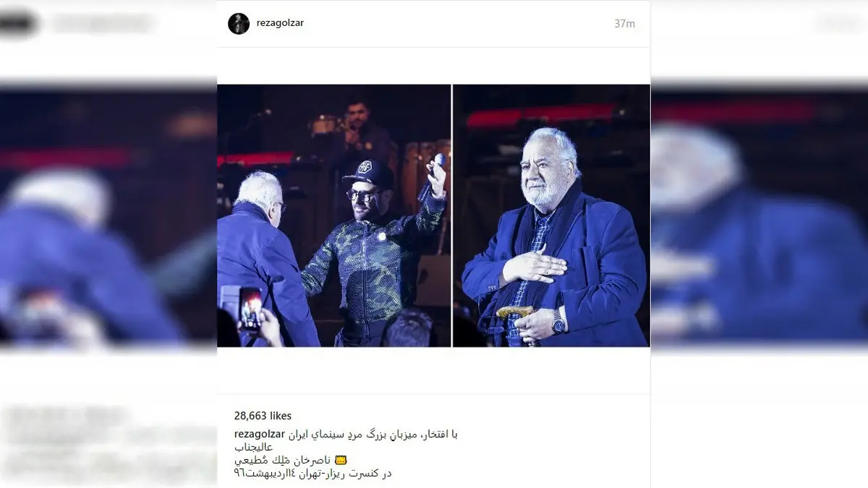Click the glowing smartphone held by audience

click(250, 308)
